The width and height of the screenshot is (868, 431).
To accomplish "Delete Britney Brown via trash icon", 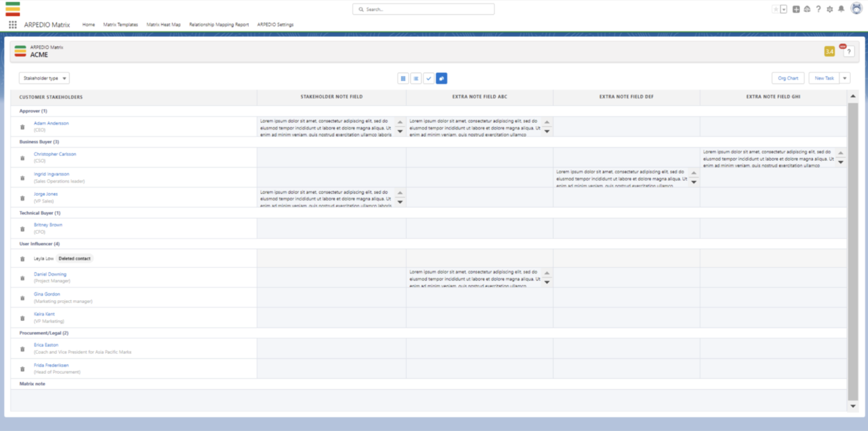I will pos(22,228).
